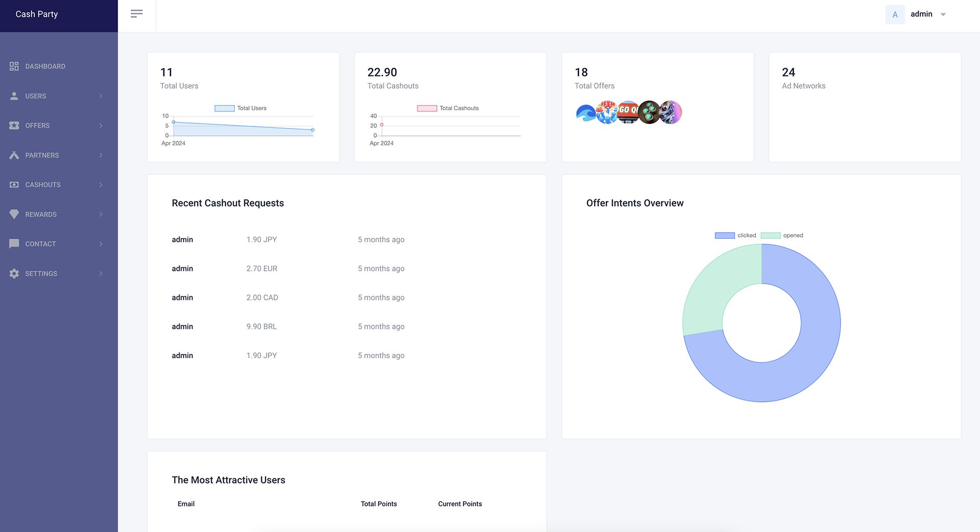Select the Offers menu label
980x532 pixels.
[38, 125]
